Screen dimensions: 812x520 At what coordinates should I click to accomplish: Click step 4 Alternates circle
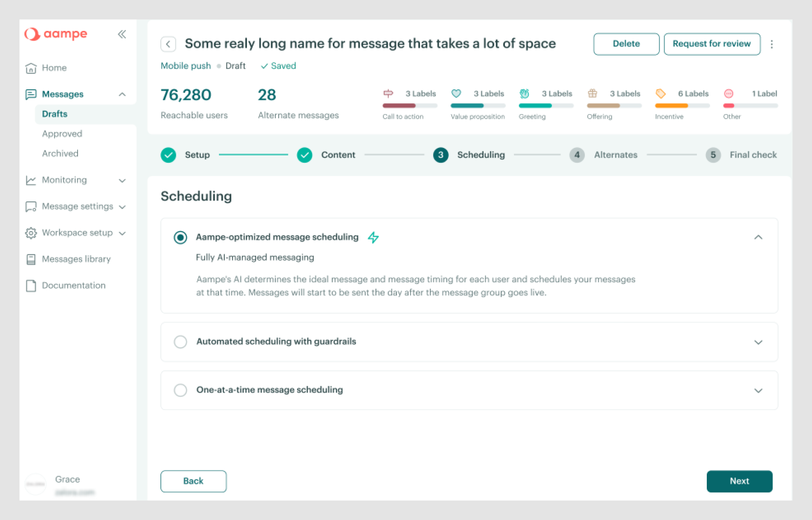(x=577, y=155)
